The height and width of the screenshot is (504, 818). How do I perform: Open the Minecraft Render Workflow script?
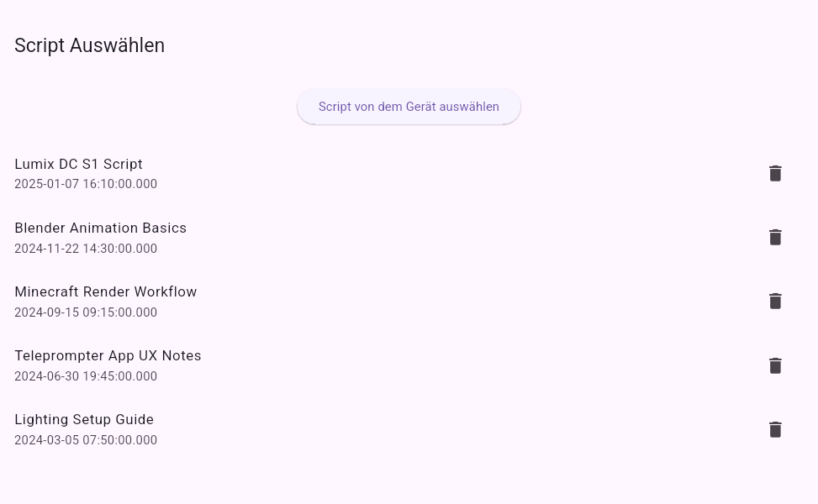[x=105, y=291]
